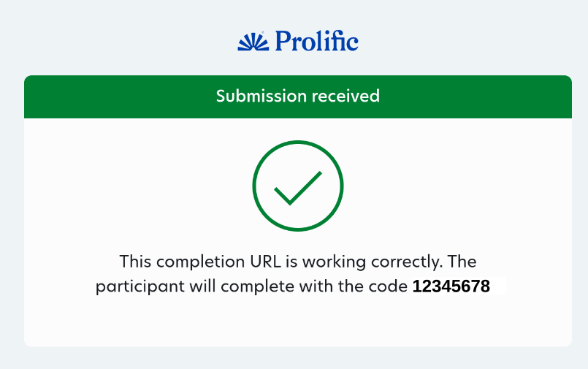Click the green checkmark success icon
Screen dimensions: 588x369
(298, 186)
